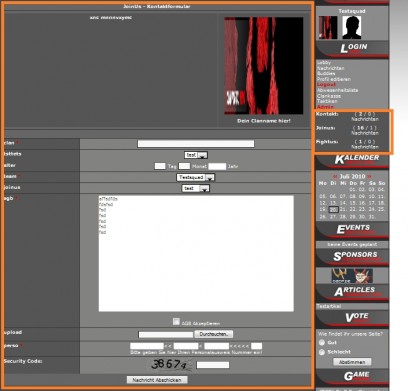The width and height of the screenshot is (408, 391).
Task: Select day 31 in the calendar
Action: click(372, 217)
